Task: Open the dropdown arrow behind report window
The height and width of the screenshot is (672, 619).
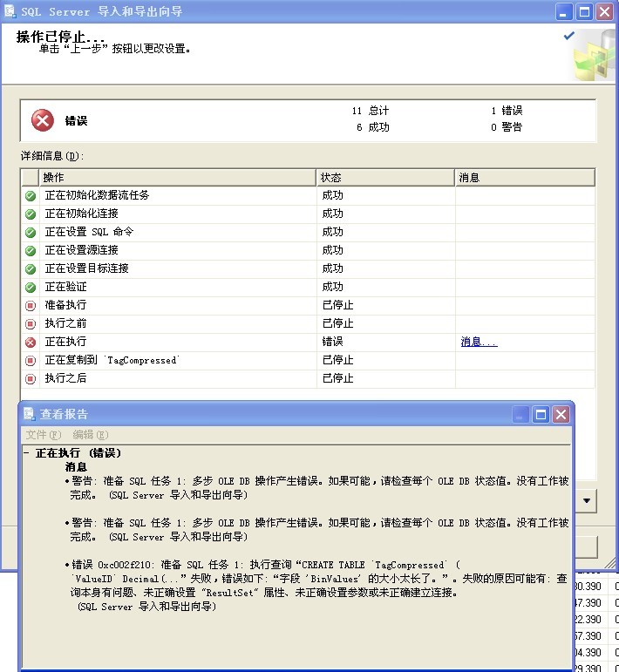Action: coord(587,500)
